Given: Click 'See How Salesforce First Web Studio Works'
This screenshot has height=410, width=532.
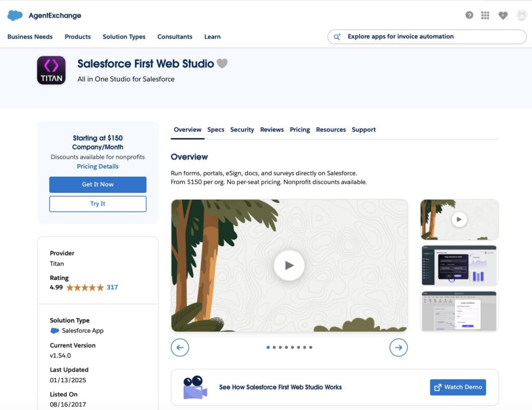Looking at the screenshot, I should click(x=280, y=387).
